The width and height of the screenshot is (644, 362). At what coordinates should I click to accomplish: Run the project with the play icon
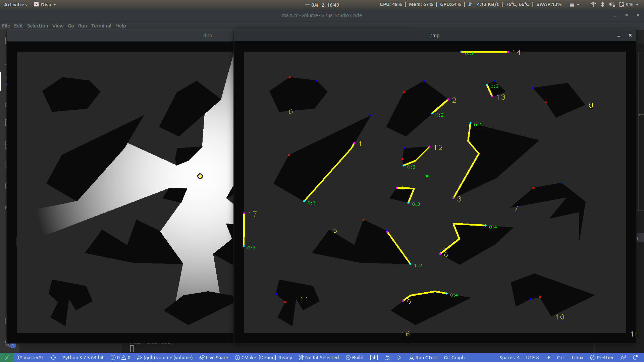click(399, 358)
